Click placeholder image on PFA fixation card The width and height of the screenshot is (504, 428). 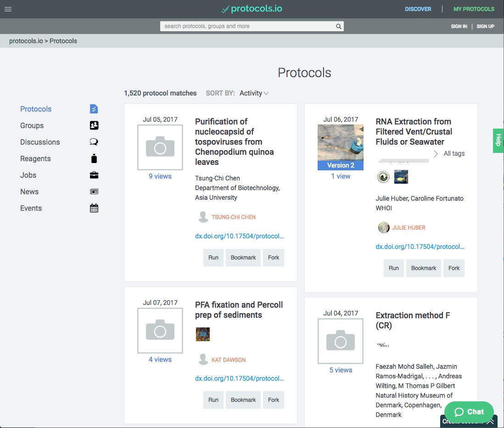(x=160, y=331)
